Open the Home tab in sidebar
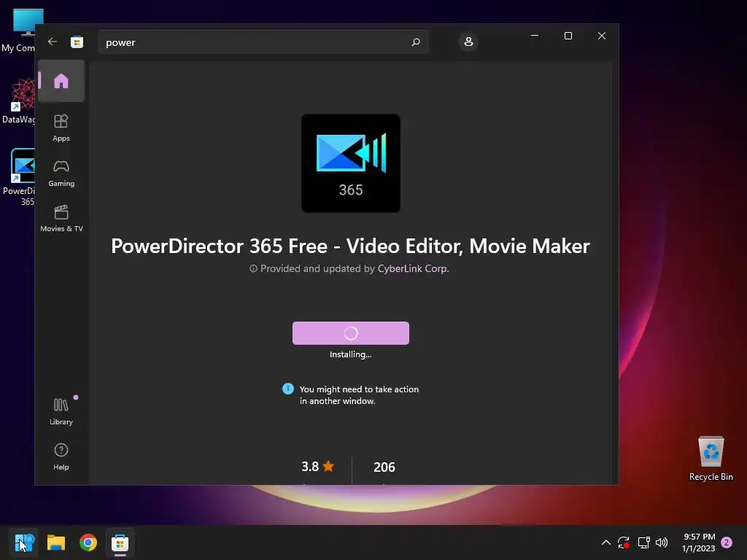747x560 pixels. [61, 81]
